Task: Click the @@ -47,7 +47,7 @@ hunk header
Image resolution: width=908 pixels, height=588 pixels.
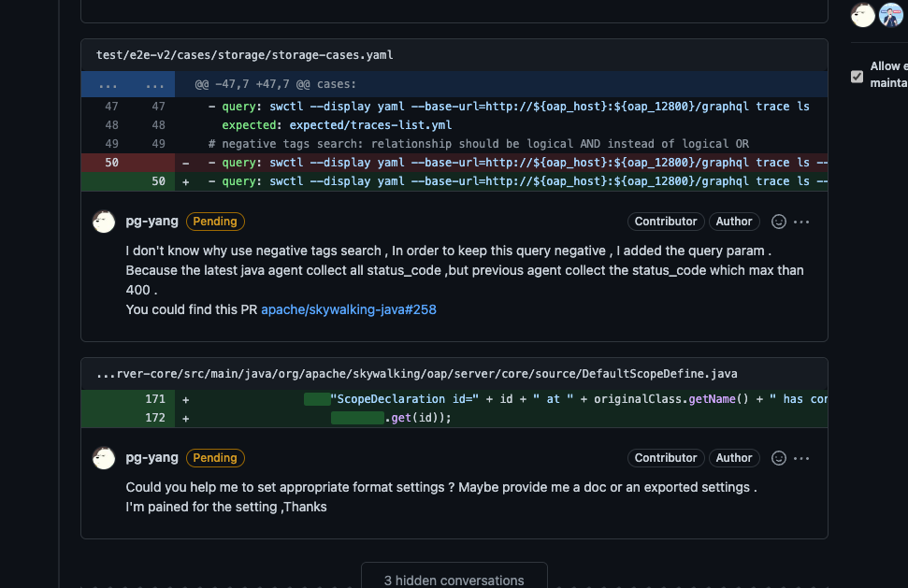Action: pos(276,84)
